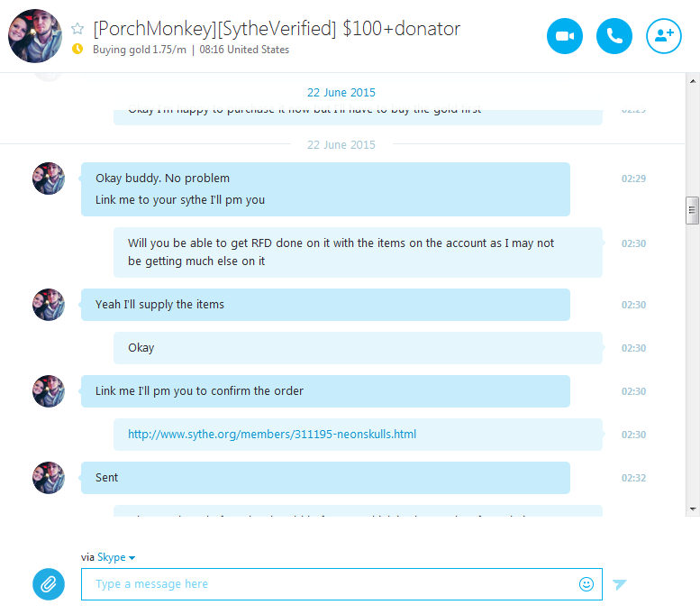Start a video call with the contact

point(564,36)
